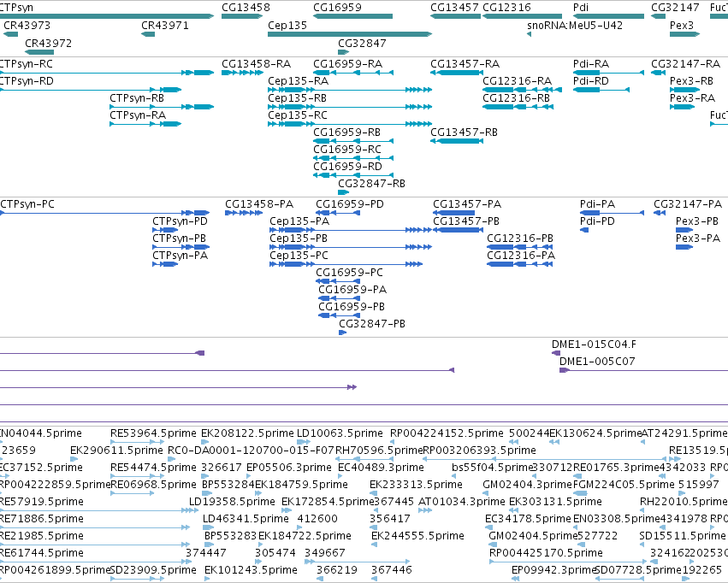Open the Pdi-PD protein label
Viewport: 728px width, 583px height.
[597, 221]
